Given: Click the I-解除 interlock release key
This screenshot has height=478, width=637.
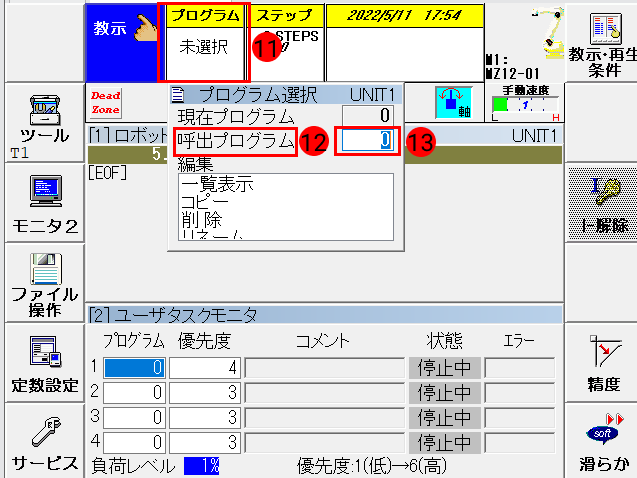Looking at the screenshot, I should coord(602,203).
